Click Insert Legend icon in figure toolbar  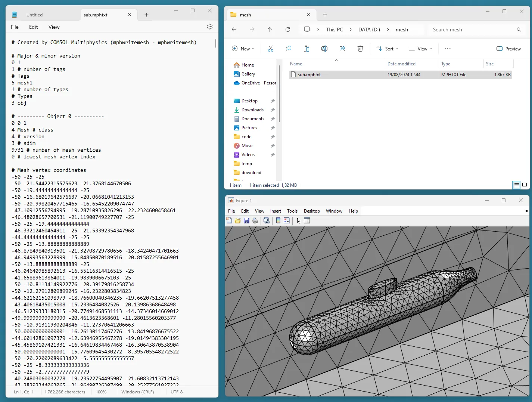287,221
